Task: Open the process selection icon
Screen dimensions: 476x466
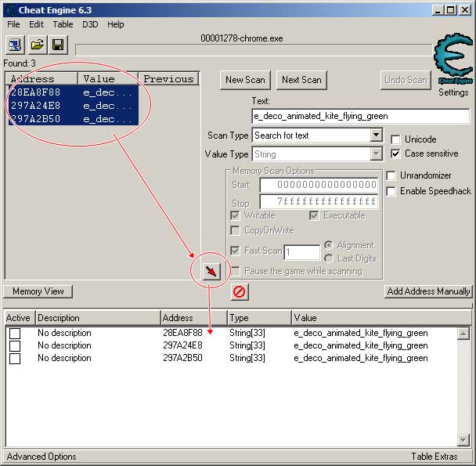Action: tap(15, 45)
